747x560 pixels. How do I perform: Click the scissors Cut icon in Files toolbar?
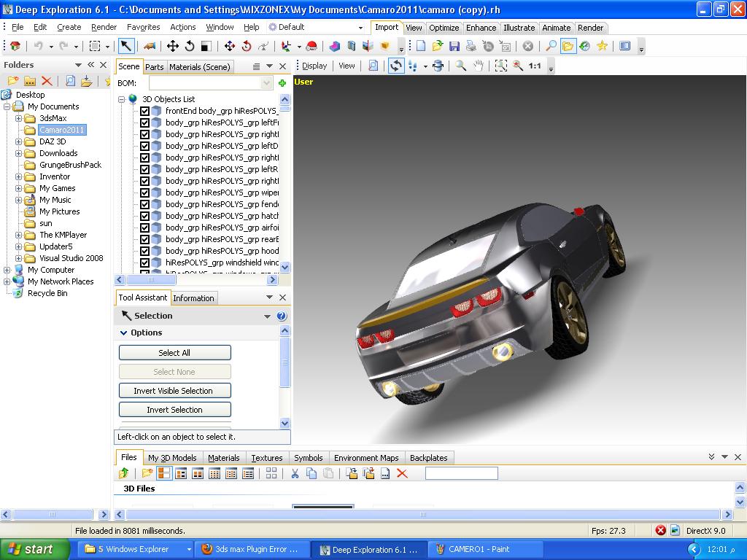(295, 472)
